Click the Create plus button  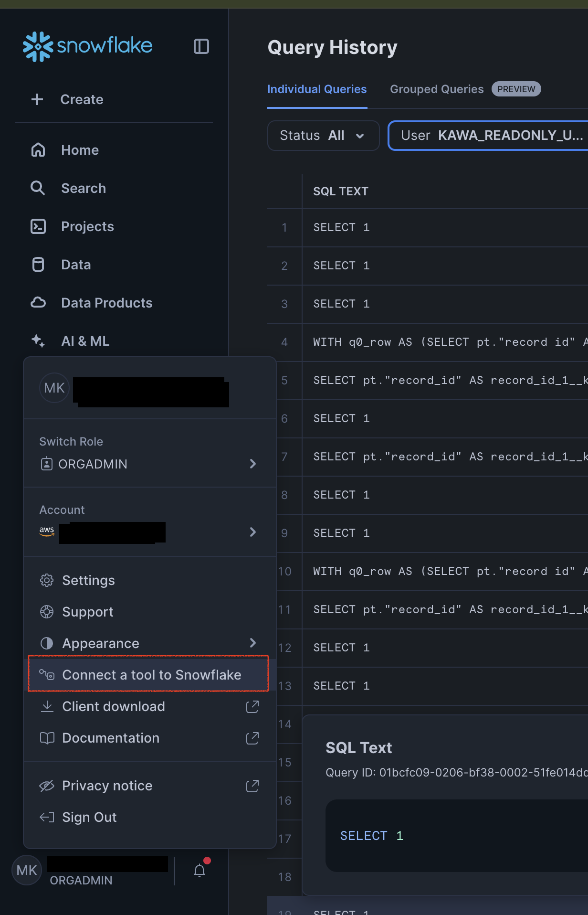(67, 99)
